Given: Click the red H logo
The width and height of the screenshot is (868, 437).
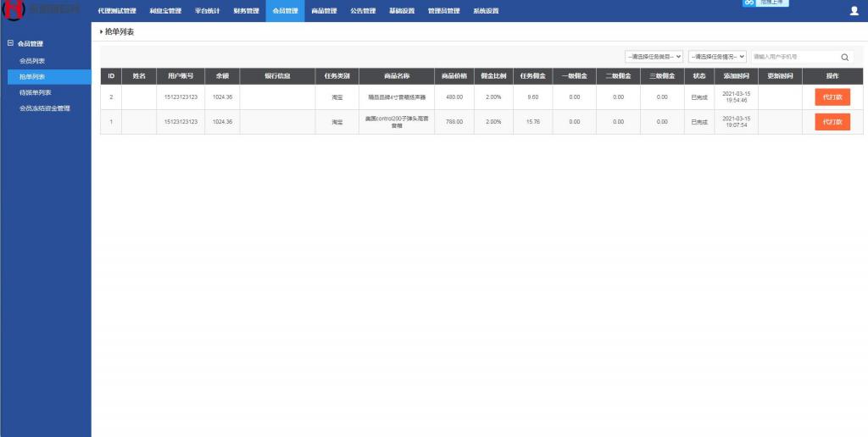Looking at the screenshot, I should coord(14,10).
